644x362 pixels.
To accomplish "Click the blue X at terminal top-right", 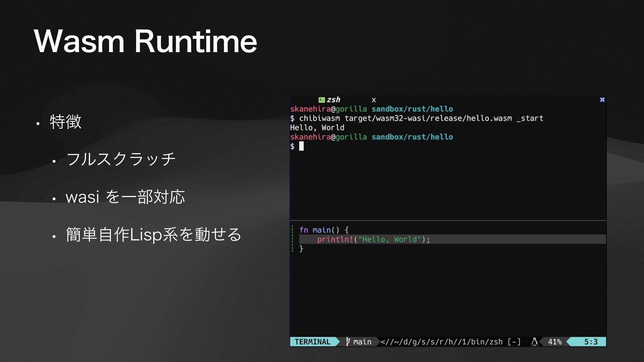I will (x=602, y=100).
